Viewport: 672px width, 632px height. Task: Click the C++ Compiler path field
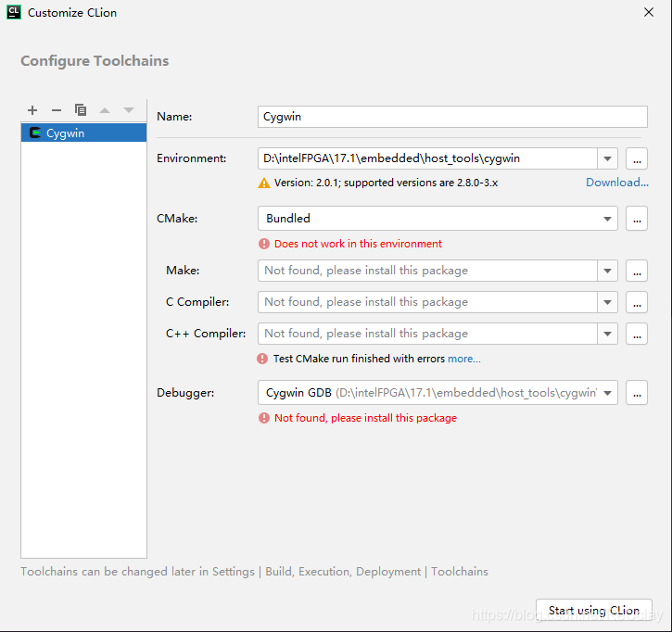(x=427, y=334)
